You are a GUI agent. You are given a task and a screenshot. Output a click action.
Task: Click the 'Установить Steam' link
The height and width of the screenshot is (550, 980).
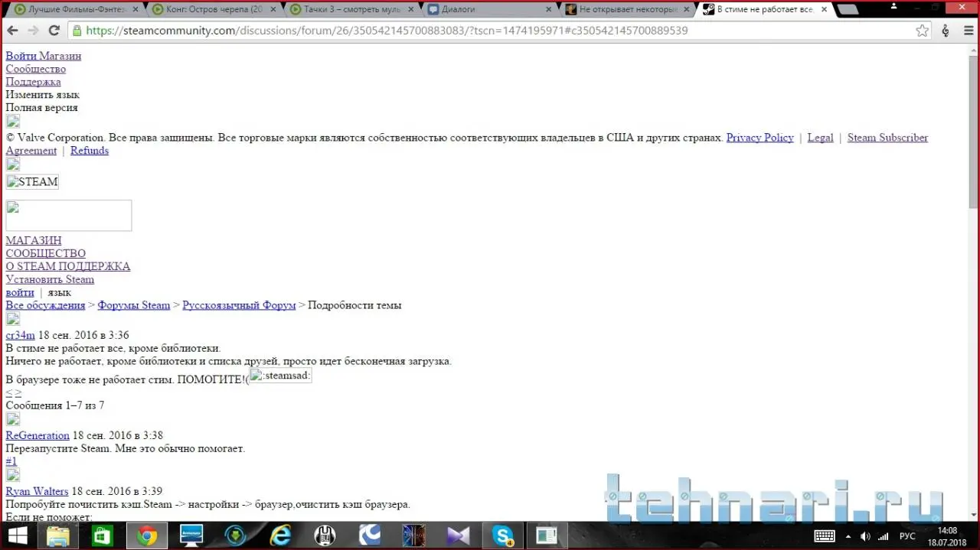[50, 279]
